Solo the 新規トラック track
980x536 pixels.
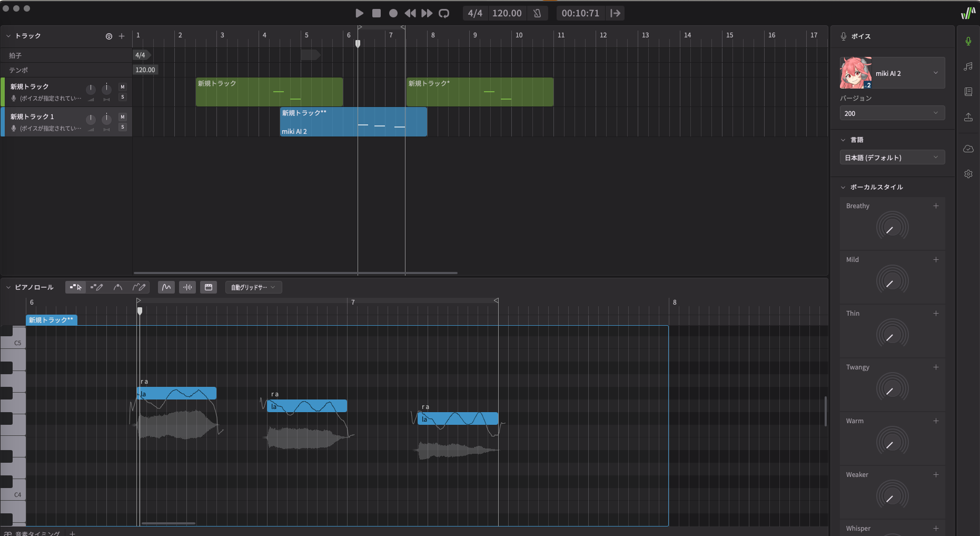tap(123, 97)
